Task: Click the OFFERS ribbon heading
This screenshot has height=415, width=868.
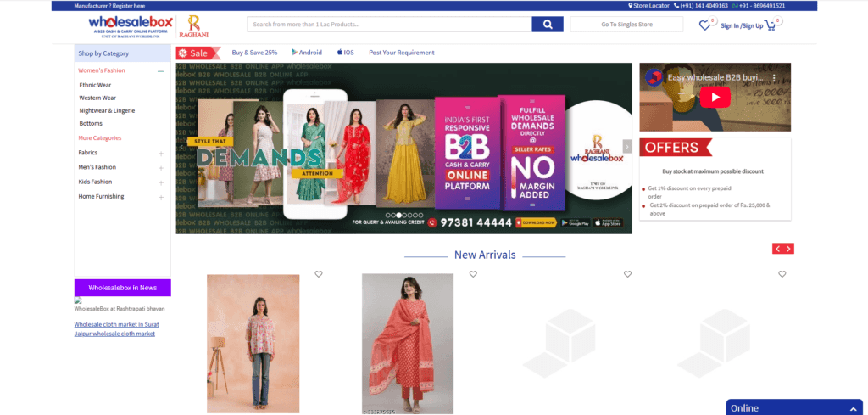Action: point(676,148)
